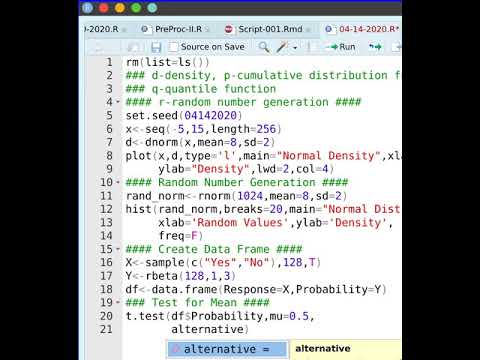480x360 pixels.
Task: Click the teal circle button in the title bar
Action: pyautogui.click(x=152, y=8)
